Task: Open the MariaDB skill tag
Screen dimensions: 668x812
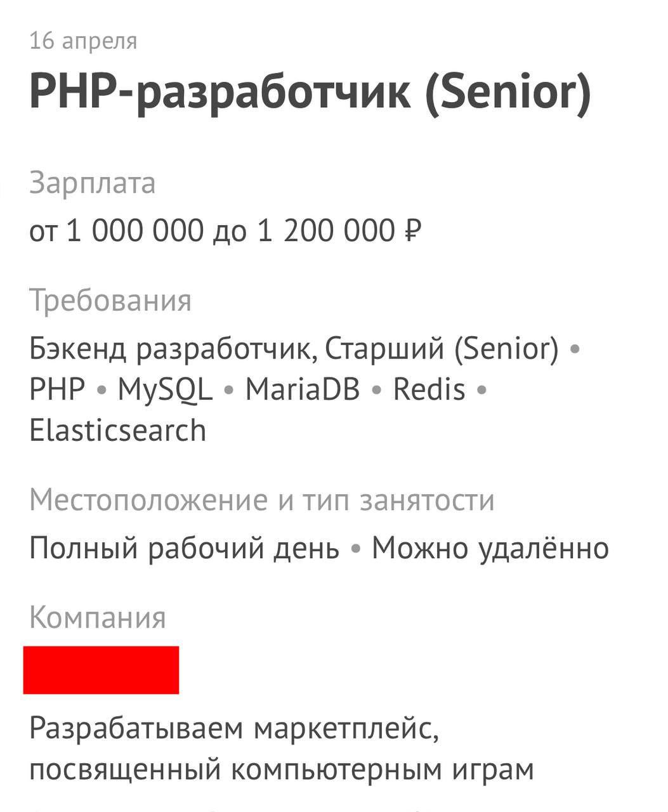Action: coord(303,390)
